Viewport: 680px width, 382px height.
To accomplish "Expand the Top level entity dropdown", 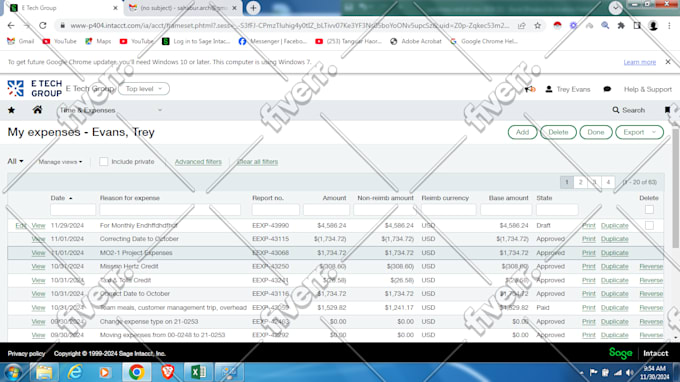I will click(144, 89).
